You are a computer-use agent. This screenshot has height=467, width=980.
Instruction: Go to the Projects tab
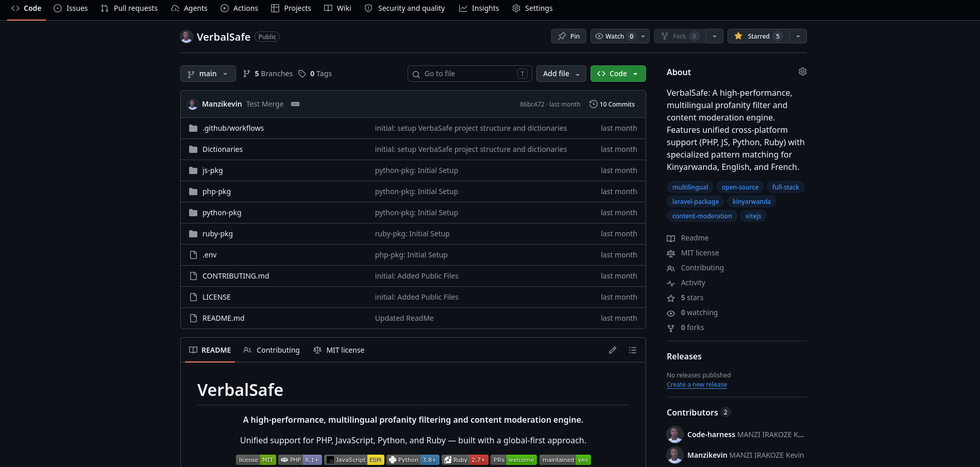click(291, 8)
